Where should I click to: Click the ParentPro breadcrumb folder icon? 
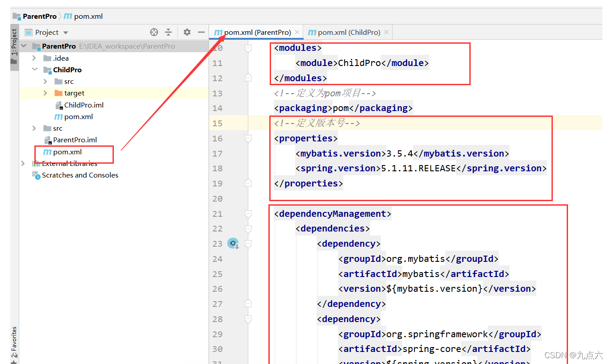17,16
